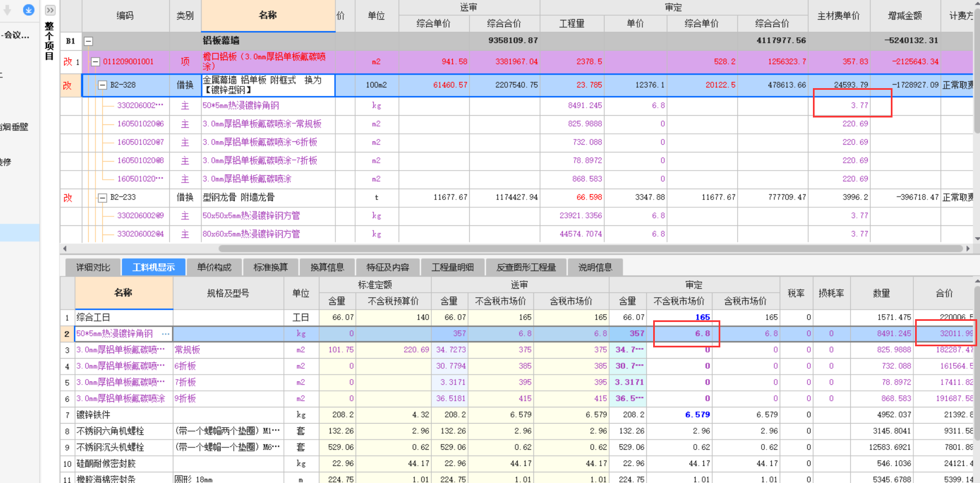Collapse the B2-328 quota node

pos(102,85)
